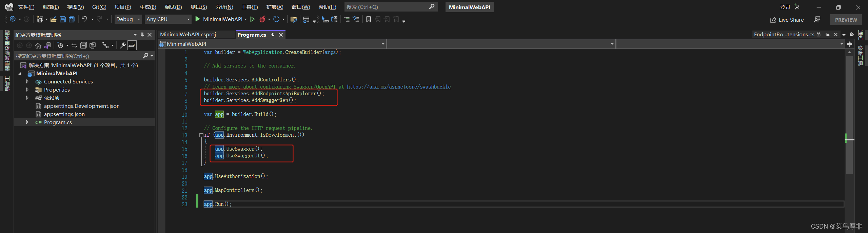
Task: Click the Hot Reload flame icon
Action: 262,19
